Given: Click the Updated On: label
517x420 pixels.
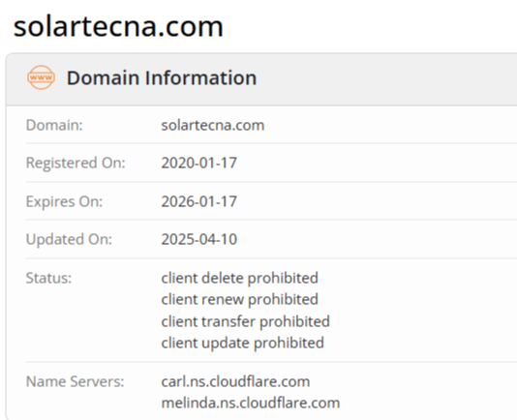Looking at the screenshot, I should (x=69, y=239).
